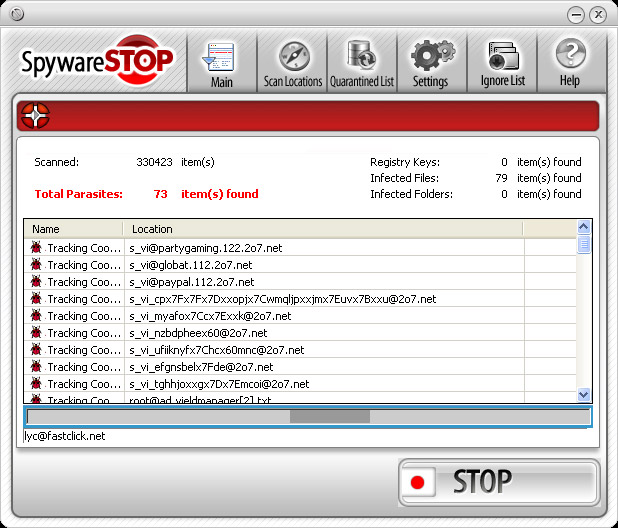Screen dimensions: 618x528
Task: Click the red STOP scan button
Action: (499, 482)
